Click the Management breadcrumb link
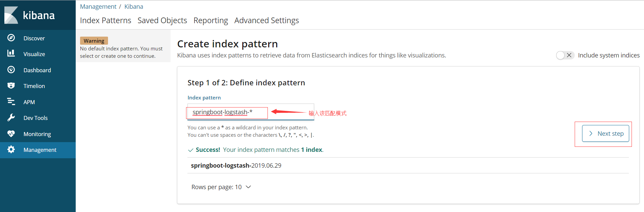This screenshot has height=212, width=644. [x=98, y=7]
